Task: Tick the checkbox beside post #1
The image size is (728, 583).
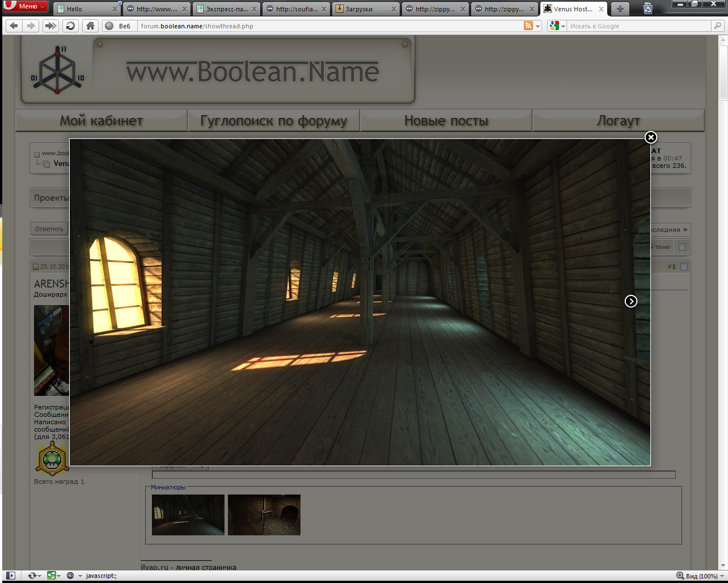Action: pos(684,267)
